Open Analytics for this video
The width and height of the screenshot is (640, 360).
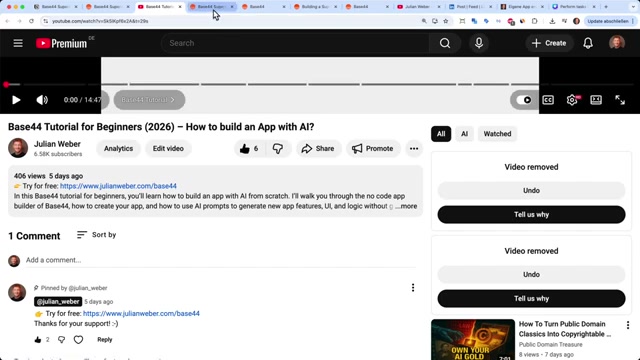[118, 149]
